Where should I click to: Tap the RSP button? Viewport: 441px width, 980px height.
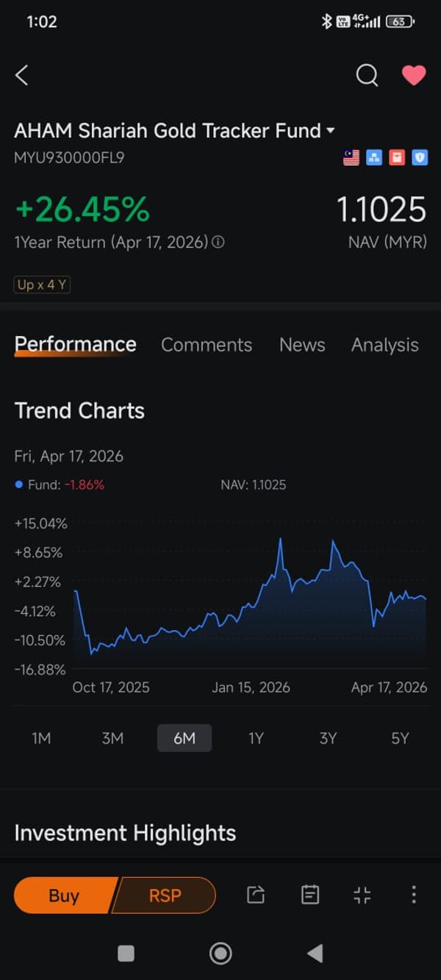(x=165, y=895)
